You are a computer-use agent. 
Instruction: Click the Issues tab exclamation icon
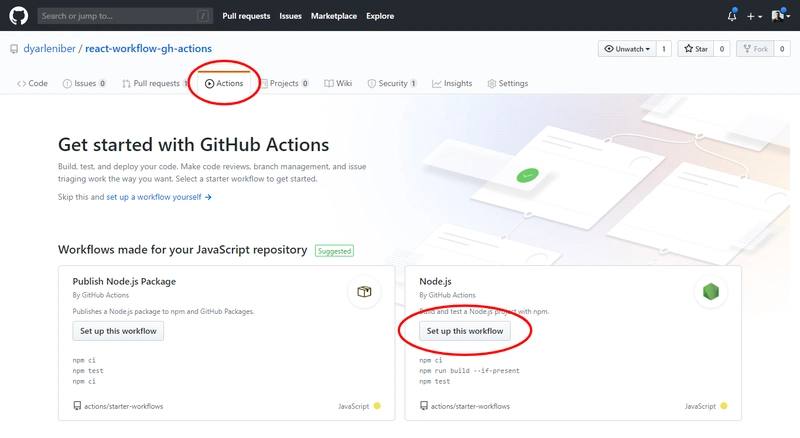pyautogui.click(x=67, y=84)
